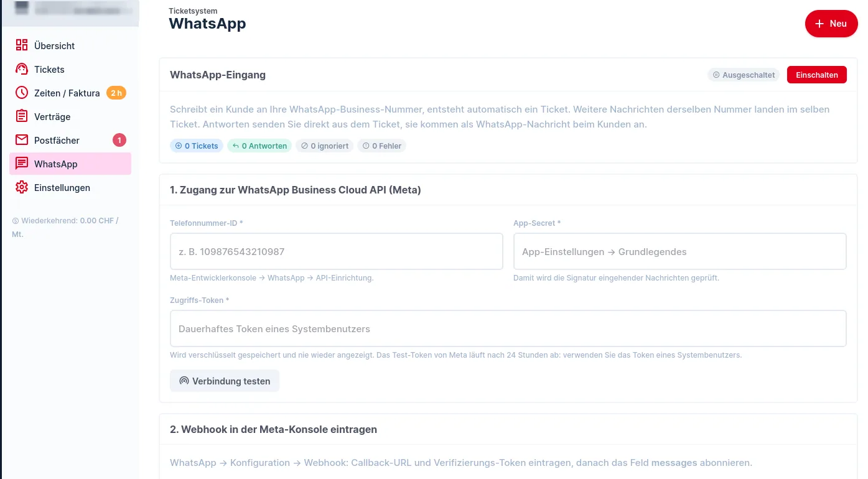Click the bold messages word in webhook text
The image size is (868, 479).
(x=674, y=463)
